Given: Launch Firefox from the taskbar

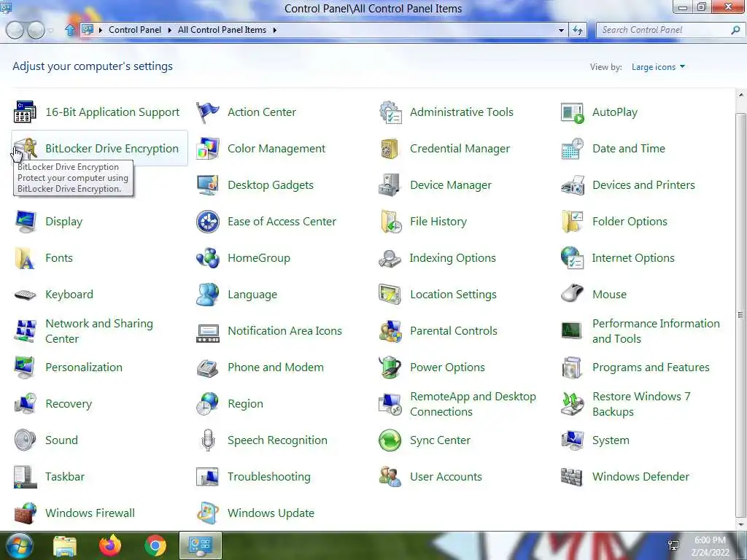Looking at the screenshot, I should pyautogui.click(x=110, y=545).
